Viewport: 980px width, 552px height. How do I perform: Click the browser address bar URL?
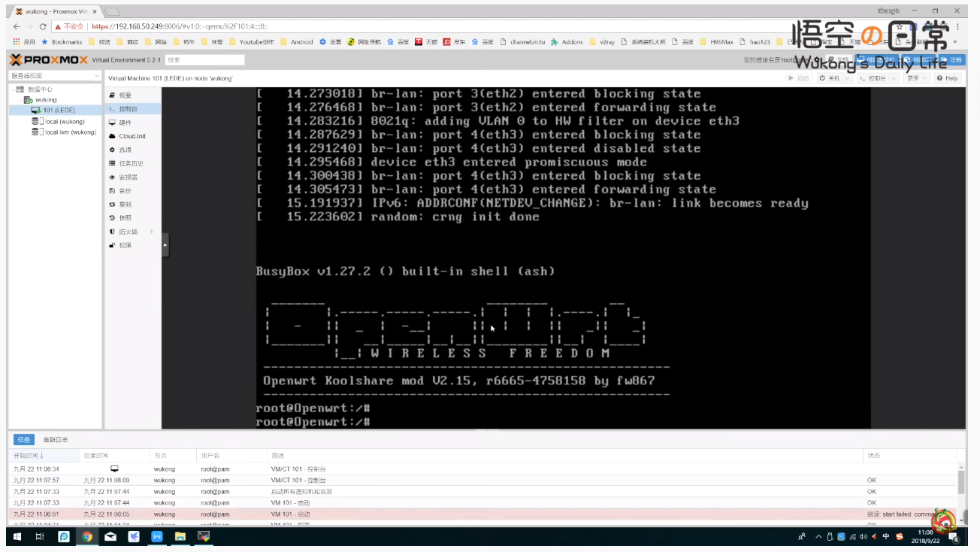point(180,26)
